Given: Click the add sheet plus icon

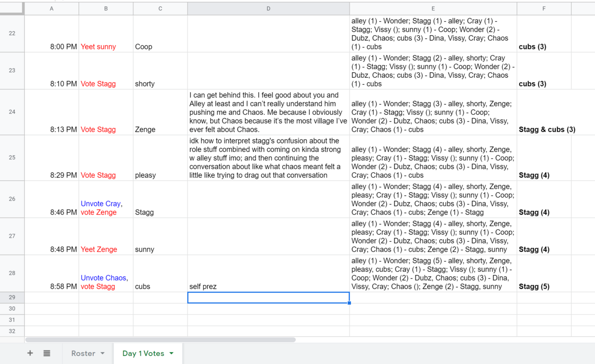Looking at the screenshot, I should [x=30, y=353].
